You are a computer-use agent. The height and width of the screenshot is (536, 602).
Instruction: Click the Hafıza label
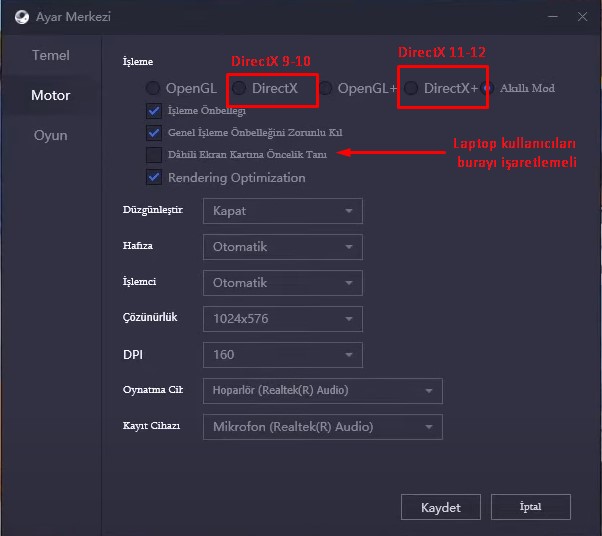(x=137, y=246)
